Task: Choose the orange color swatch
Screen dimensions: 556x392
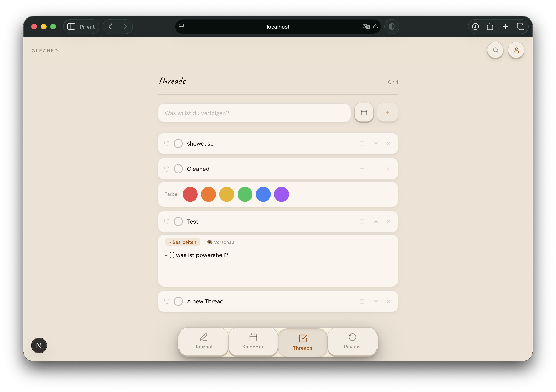Action: pyautogui.click(x=208, y=194)
